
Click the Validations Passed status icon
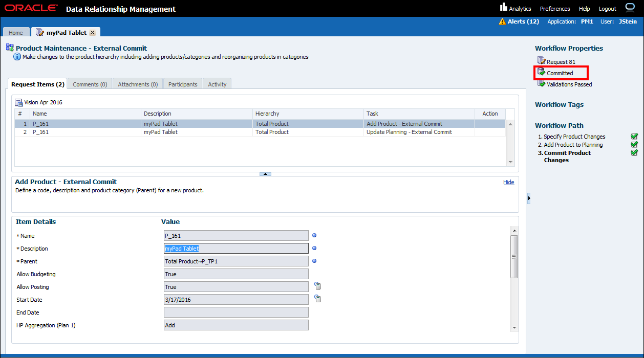click(542, 84)
